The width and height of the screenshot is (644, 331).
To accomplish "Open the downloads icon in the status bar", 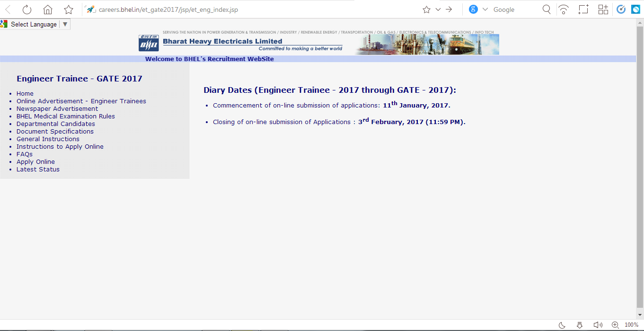I will (580, 325).
